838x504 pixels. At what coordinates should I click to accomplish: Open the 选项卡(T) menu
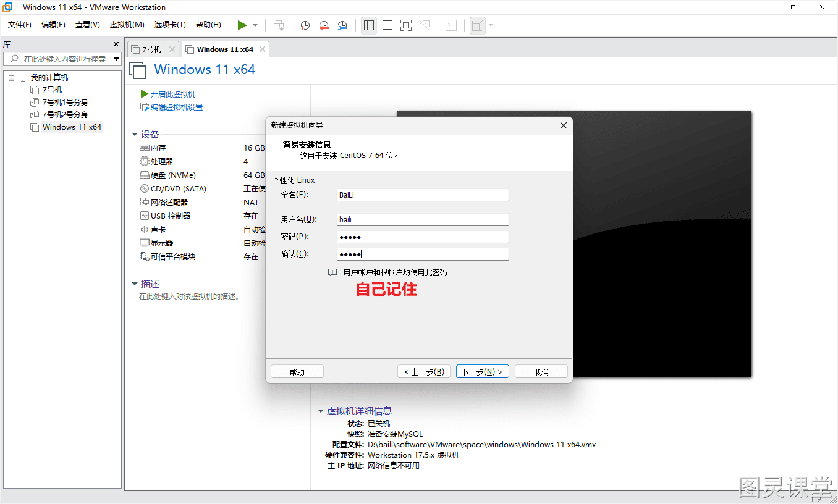(170, 25)
